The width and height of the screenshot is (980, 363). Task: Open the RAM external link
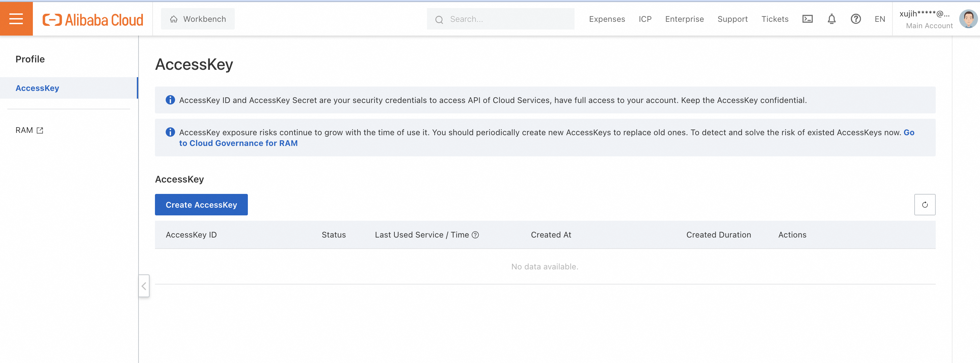coord(29,130)
